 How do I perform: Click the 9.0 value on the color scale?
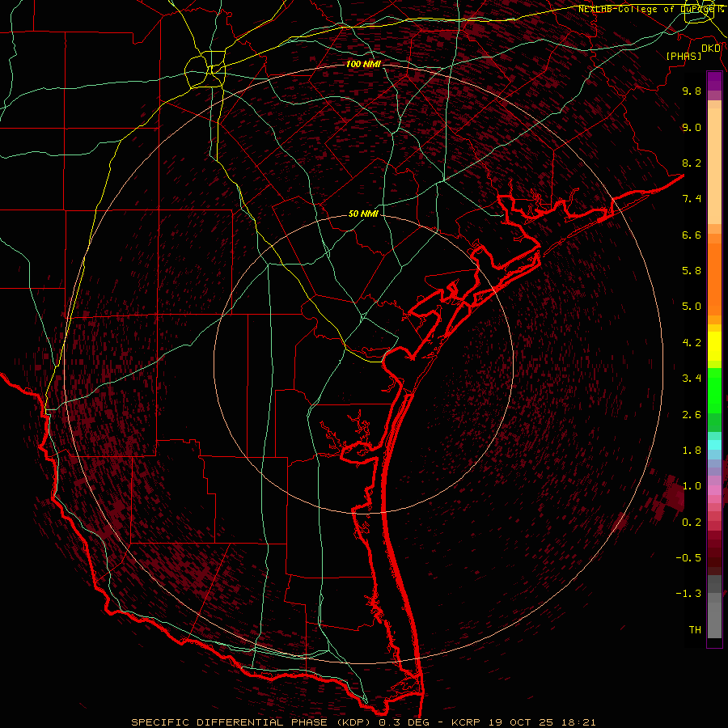[692, 127]
